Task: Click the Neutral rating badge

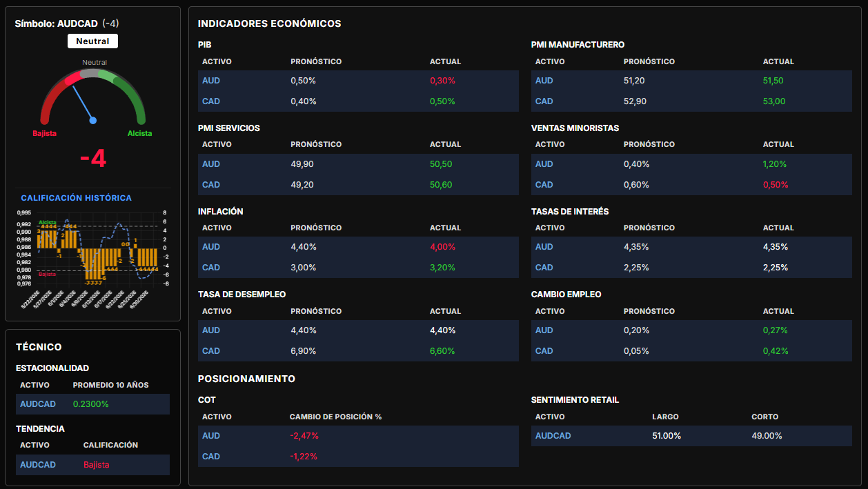Action: click(92, 41)
